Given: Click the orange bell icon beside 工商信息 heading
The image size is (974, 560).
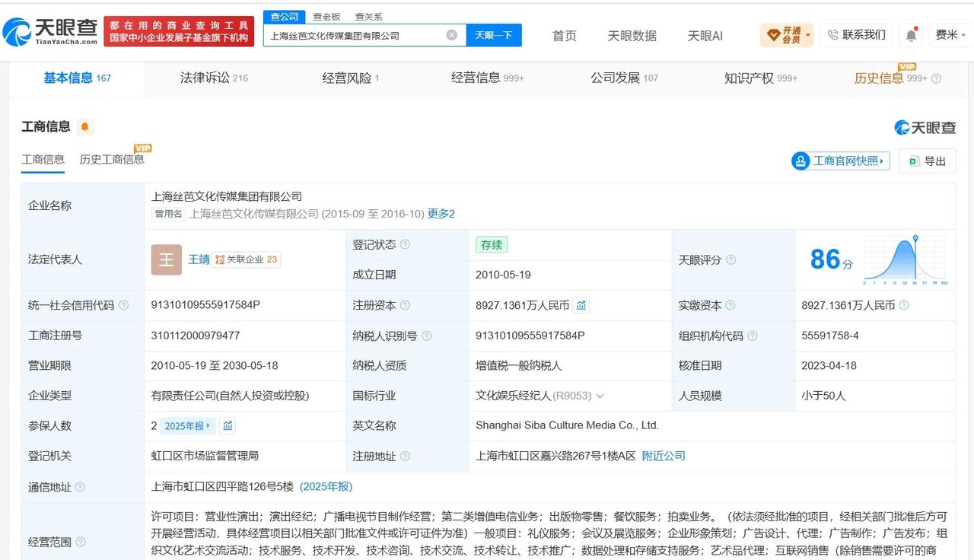Looking at the screenshot, I should [x=84, y=127].
